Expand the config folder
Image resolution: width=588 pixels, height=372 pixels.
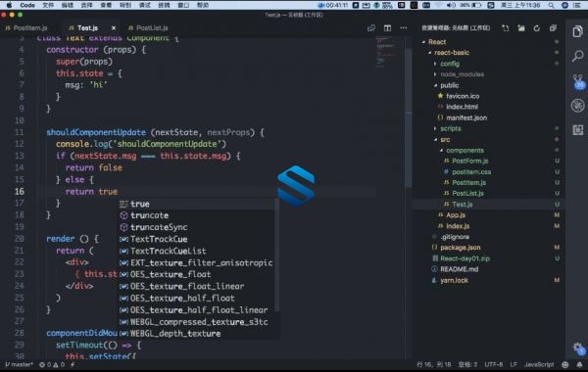pos(450,64)
